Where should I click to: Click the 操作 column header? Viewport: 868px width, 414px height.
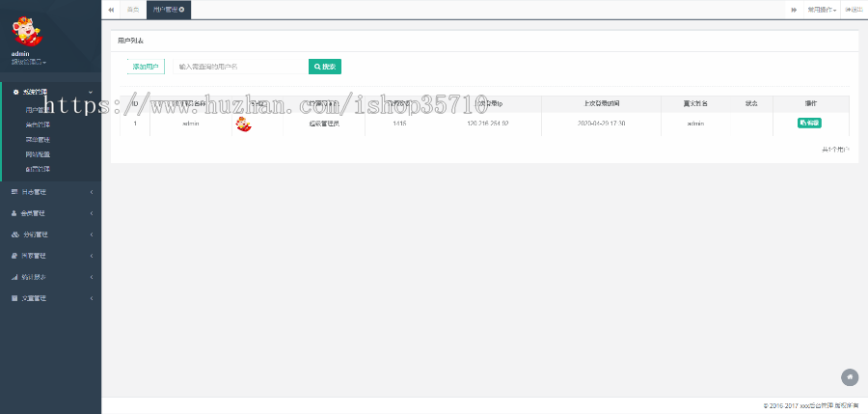811,103
